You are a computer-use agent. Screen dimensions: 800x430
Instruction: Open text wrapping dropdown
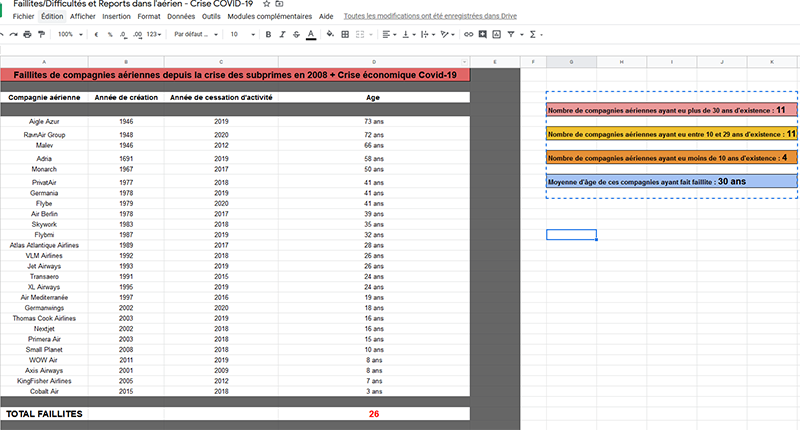click(x=428, y=34)
